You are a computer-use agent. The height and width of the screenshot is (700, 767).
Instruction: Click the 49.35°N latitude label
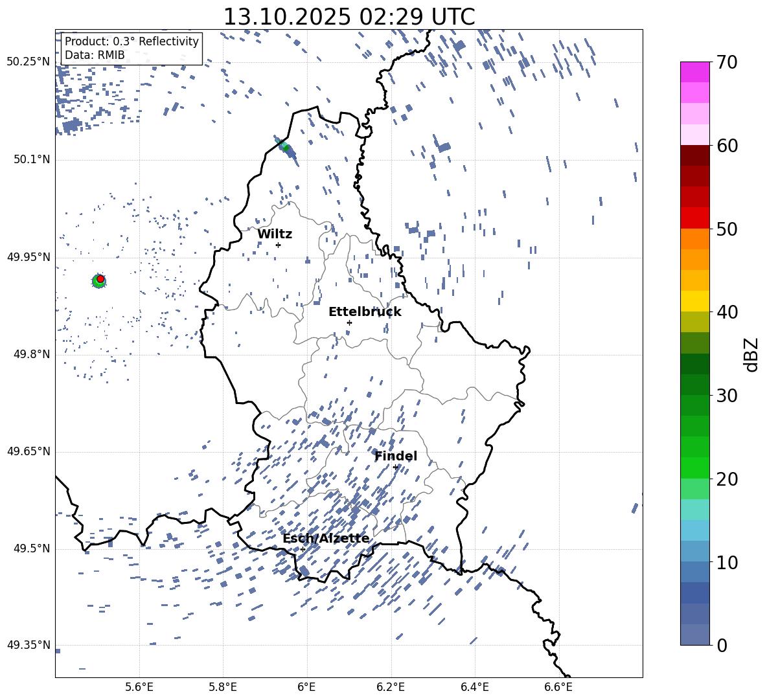[x=29, y=645]
